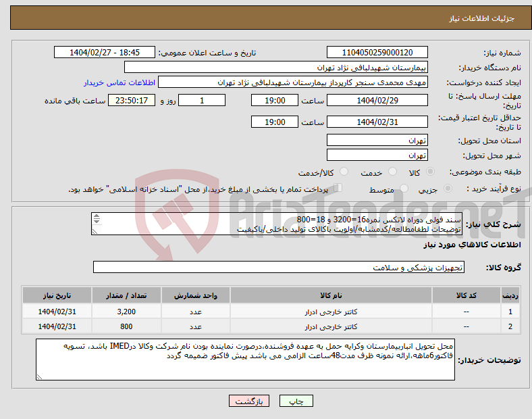Click need date cell in row 1

click(x=57, y=312)
